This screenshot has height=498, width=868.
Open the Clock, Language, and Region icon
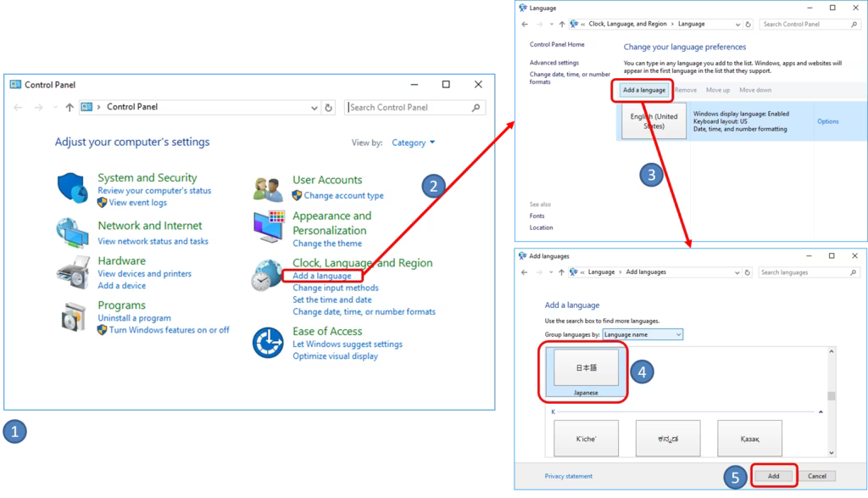(268, 276)
